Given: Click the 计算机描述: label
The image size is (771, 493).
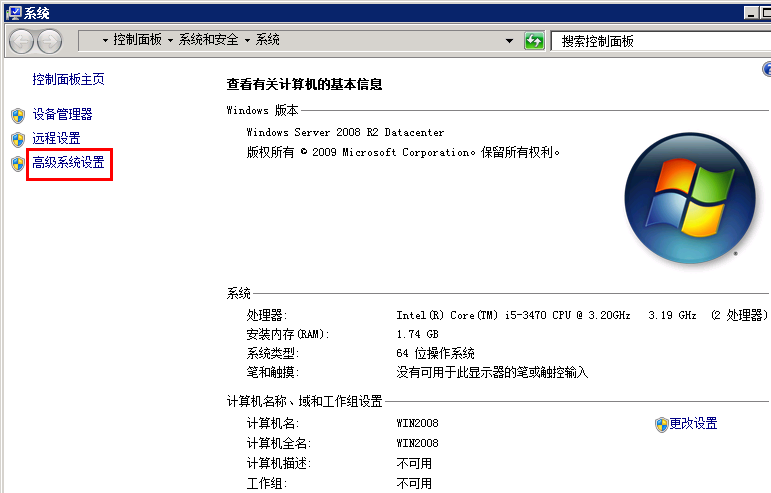Looking at the screenshot, I should [x=279, y=464].
